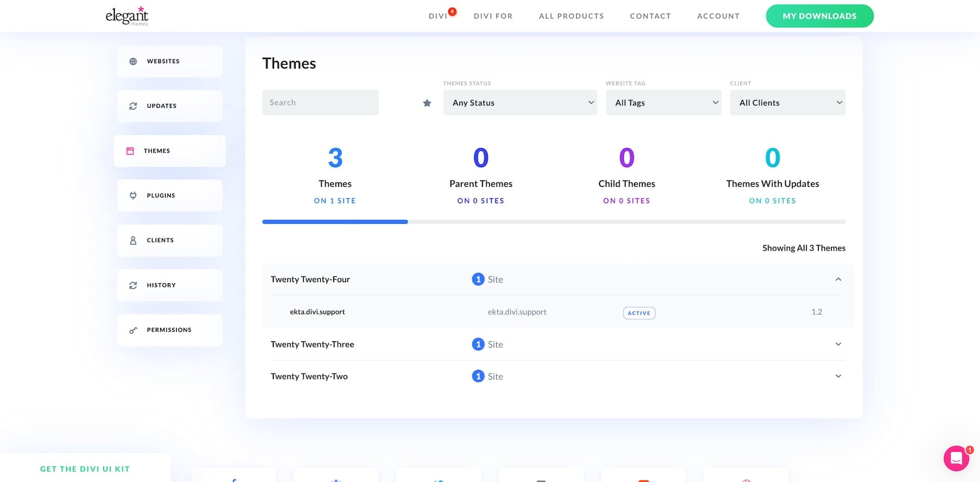Click the Get the Divi UI Kit link
Image resolution: width=980 pixels, height=482 pixels.
(x=85, y=469)
